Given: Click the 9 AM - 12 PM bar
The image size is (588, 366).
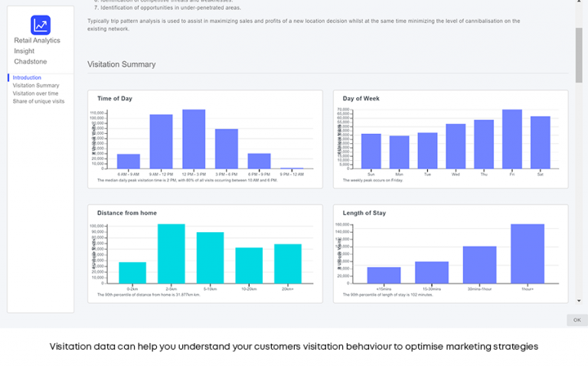Looking at the screenshot, I should click(161, 142).
